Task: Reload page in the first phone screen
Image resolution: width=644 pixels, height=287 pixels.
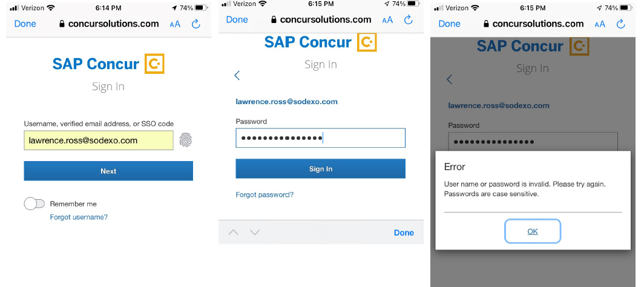Action: click(x=196, y=24)
